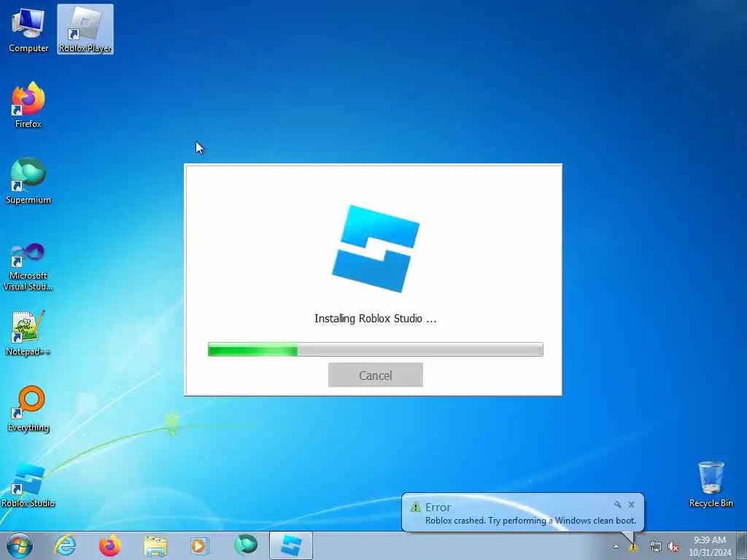Launch Supermium from the taskbar
747x560 pixels.
click(x=246, y=545)
